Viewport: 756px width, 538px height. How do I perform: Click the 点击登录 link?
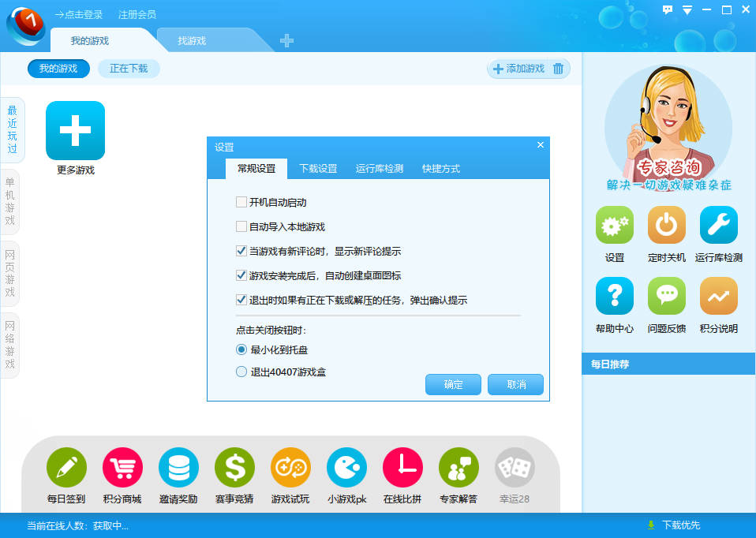79,15
